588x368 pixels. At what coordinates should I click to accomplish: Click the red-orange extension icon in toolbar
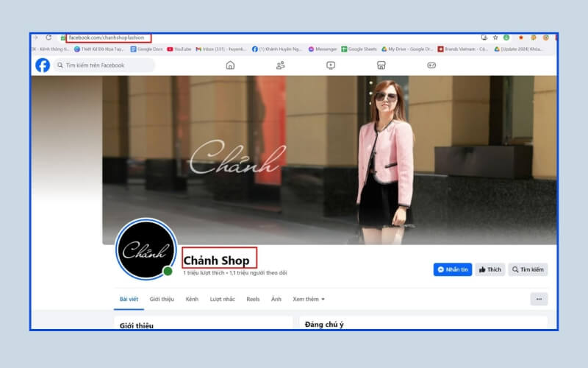(x=520, y=38)
